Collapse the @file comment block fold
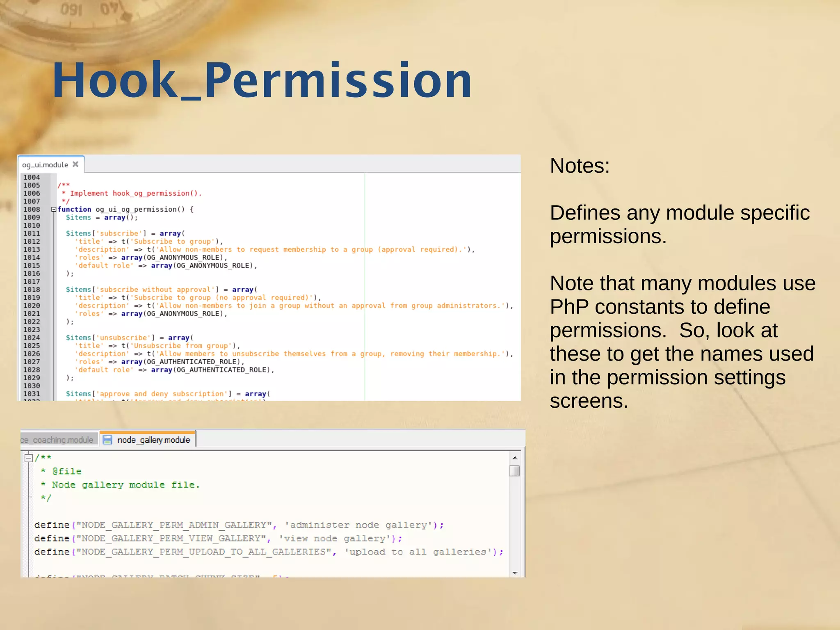The height and width of the screenshot is (630, 840). click(x=28, y=458)
